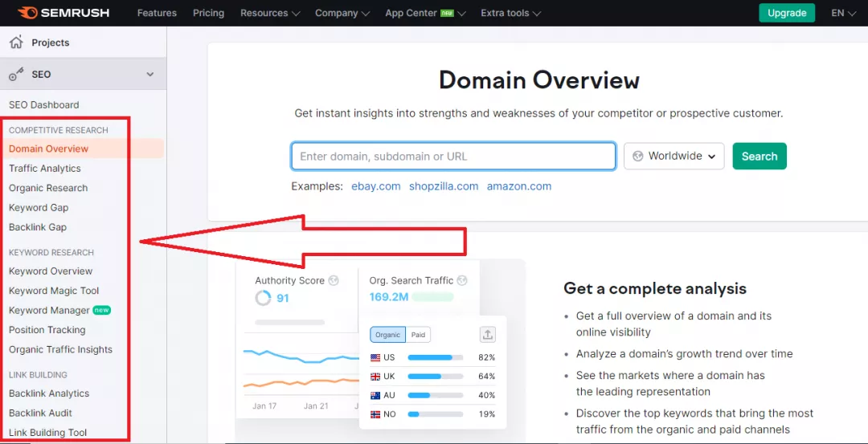This screenshot has height=444, width=868.
Task: Click the 'new' badge beside Keyword Manager
Action: click(x=101, y=310)
